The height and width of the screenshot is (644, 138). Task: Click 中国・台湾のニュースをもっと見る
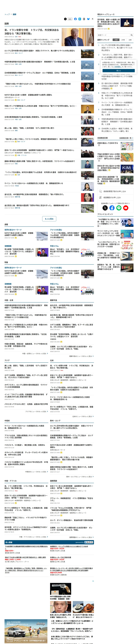[x=35, y=353]
